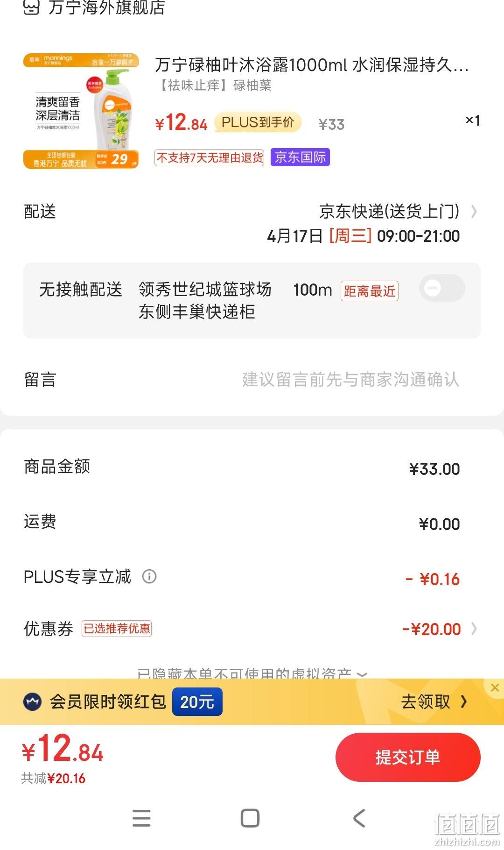
Task: Open the 万宁海外旗舰店 store page
Action: 106,7
